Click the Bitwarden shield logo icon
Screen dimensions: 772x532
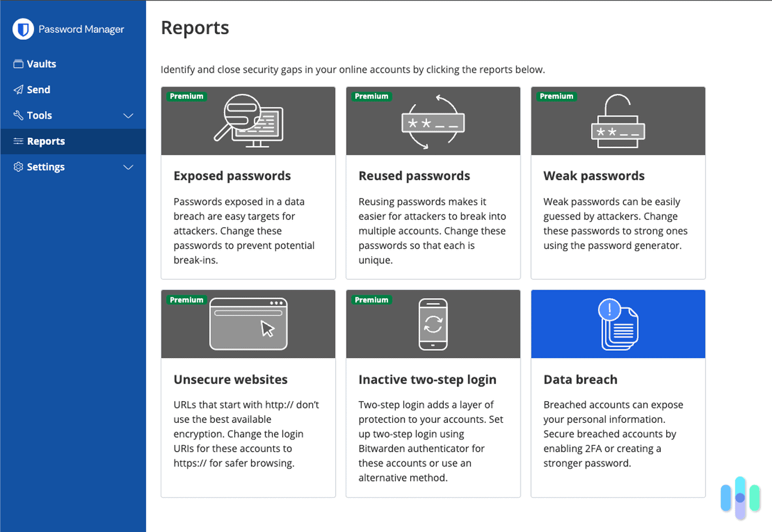point(23,29)
